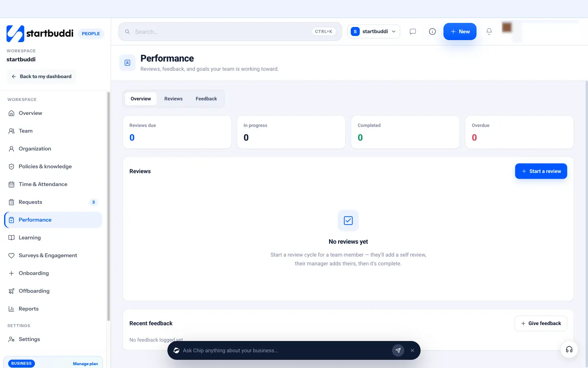
Task: Click the Ask Chip input field
Action: click(x=285, y=350)
